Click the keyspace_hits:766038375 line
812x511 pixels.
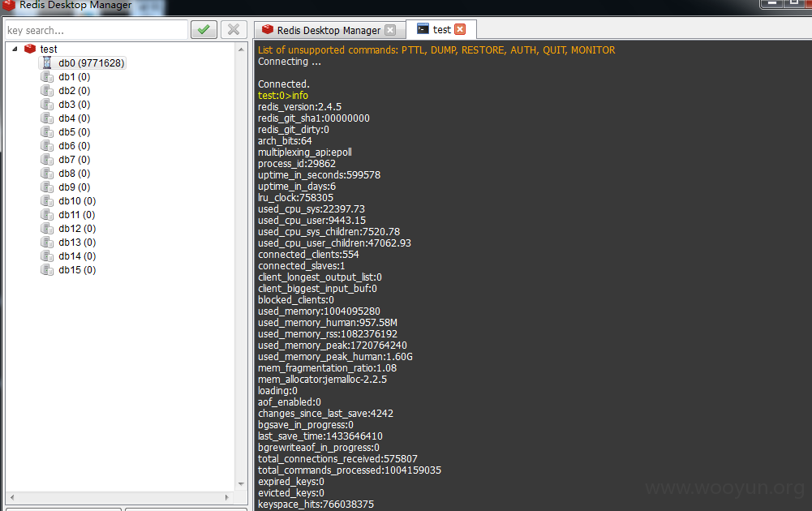pos(316,505)
